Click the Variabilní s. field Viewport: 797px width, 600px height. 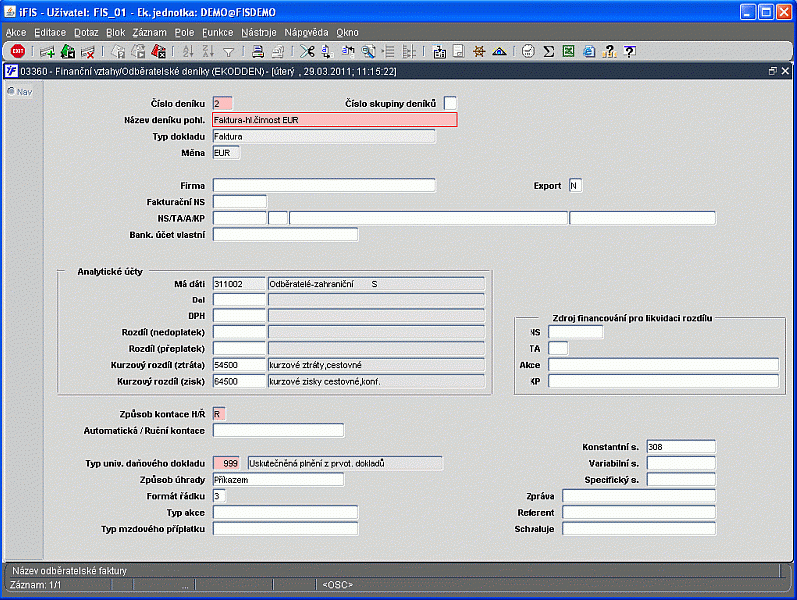point(681,463)
